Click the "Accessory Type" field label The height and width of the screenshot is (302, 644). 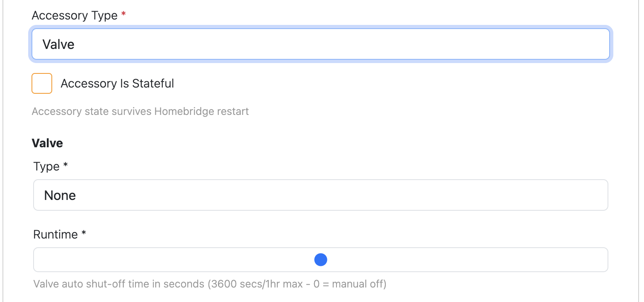(75, 16)
